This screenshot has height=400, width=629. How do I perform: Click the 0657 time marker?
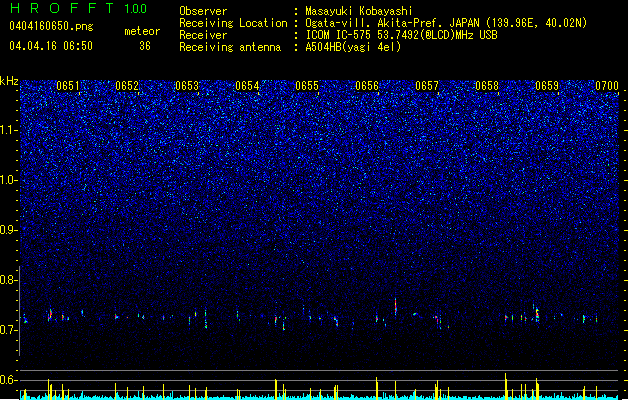click(427, 86)
